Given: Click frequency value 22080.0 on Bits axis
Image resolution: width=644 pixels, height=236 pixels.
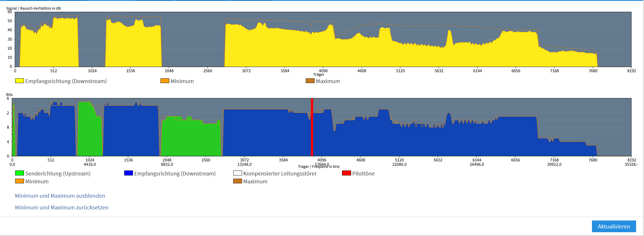Looking at the screenshot, I should (x=399, y=164).
